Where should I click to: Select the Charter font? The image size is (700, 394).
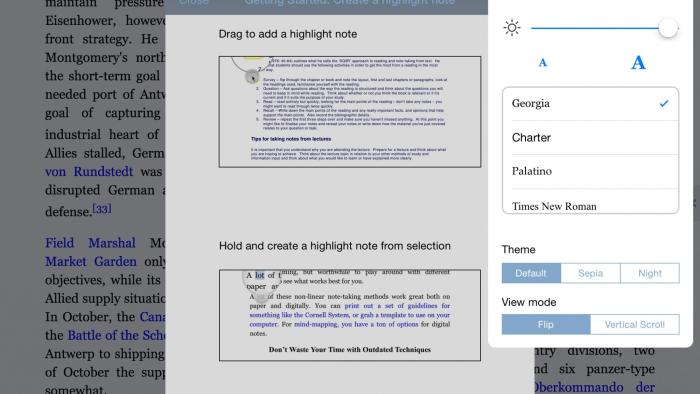[x=590, y=137]
